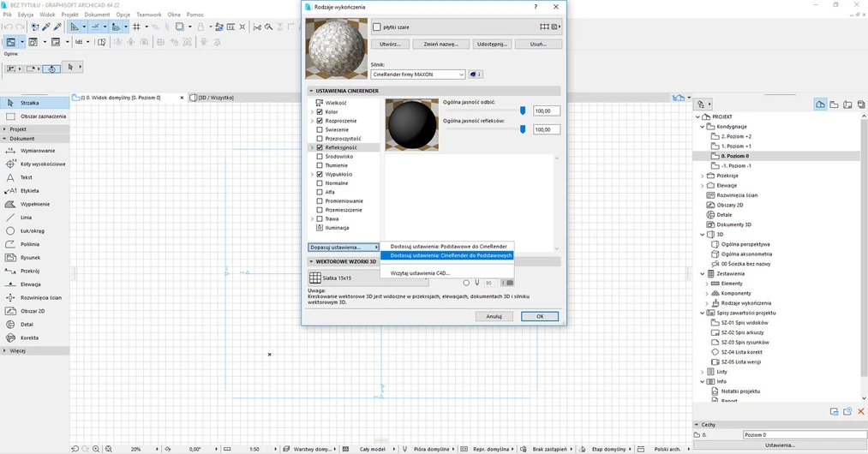Choose Dostosuj ustawienia: Podstawowe do CineRender

click(448, 247)
